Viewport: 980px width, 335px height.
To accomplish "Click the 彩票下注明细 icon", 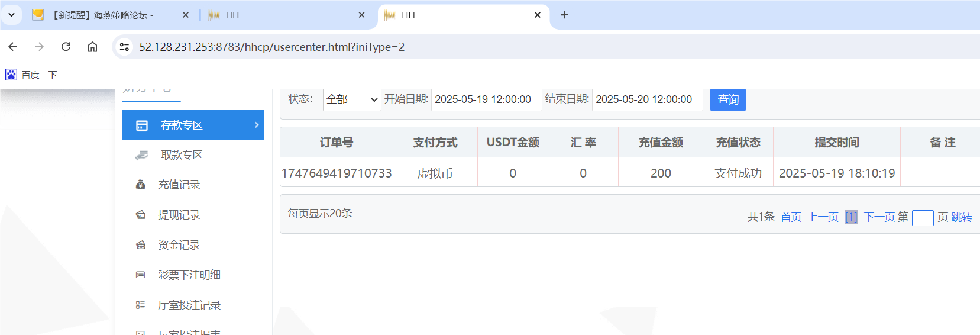I will (140, 275).
